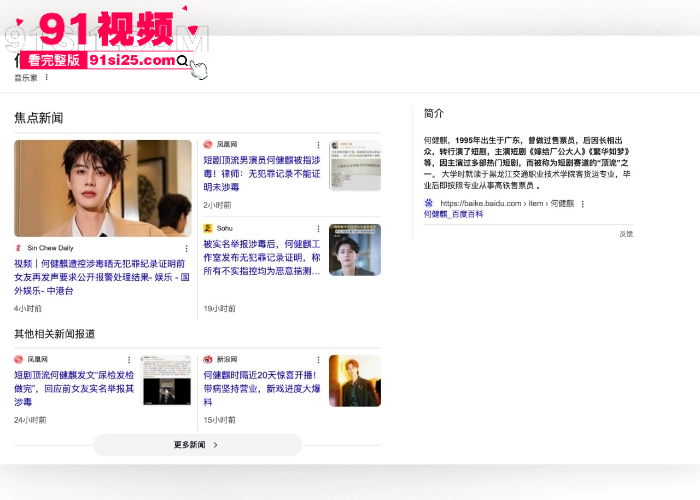
Task: Click the Sohu source name text
Action: pyautogui.click(x=225, y=228)
